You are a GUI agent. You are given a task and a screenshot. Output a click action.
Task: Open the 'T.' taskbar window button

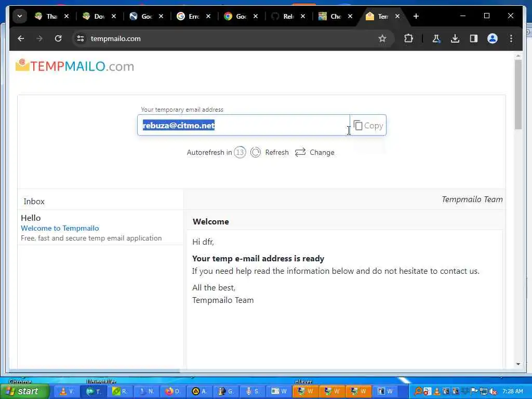click(x=93, y=392)
